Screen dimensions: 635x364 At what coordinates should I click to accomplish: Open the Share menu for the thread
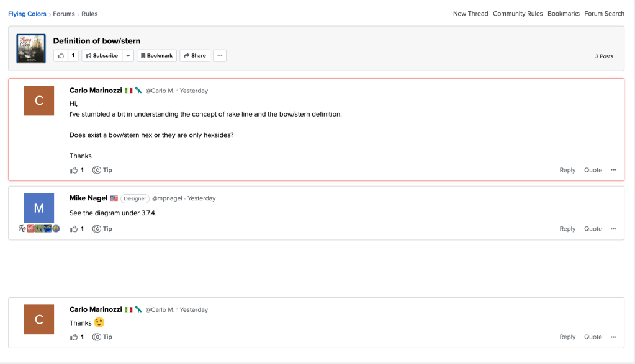(194, 56)
